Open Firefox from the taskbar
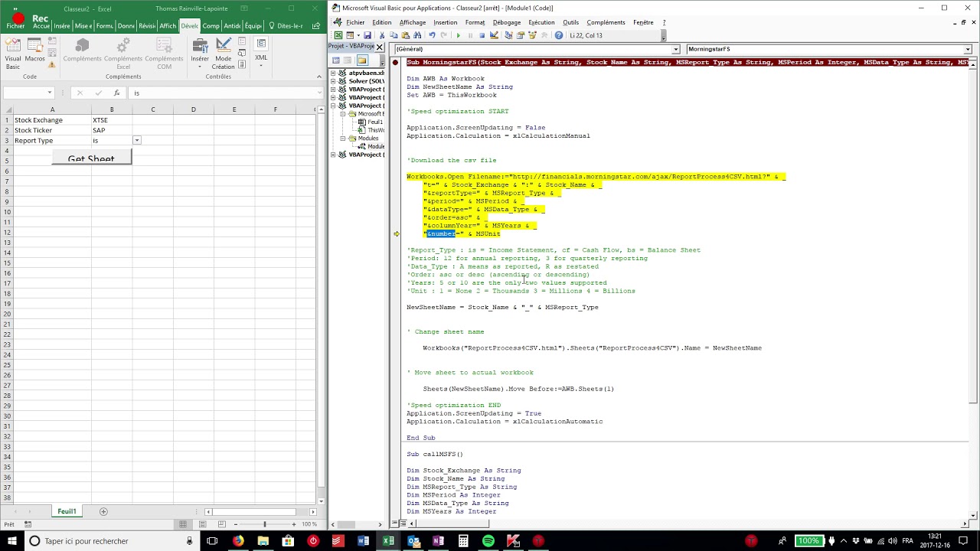980x551 pixels. point(238,541)
